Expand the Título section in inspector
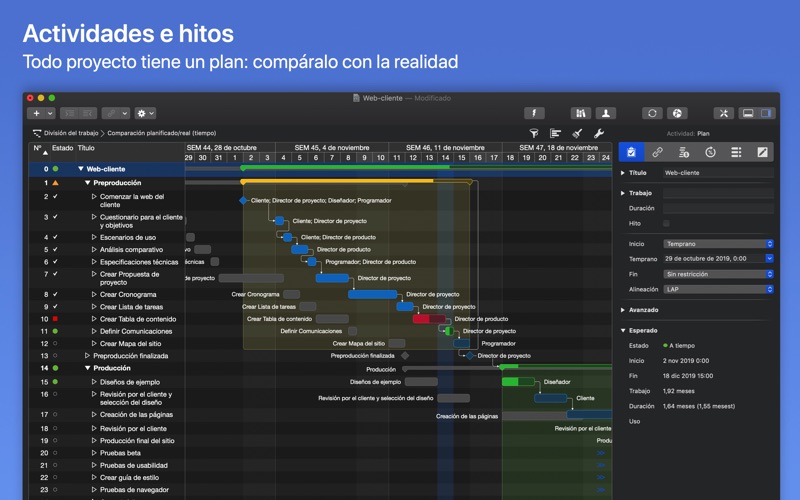800x500 pixels. (622, 173)
